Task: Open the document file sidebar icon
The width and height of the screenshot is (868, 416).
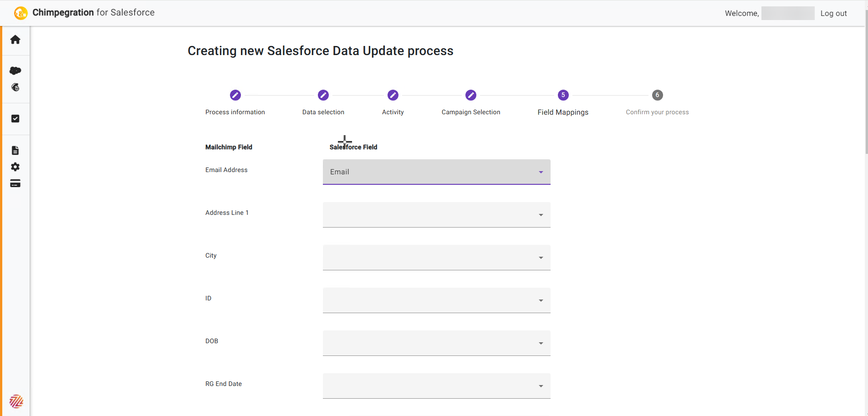Action: [x=15, y=151]
